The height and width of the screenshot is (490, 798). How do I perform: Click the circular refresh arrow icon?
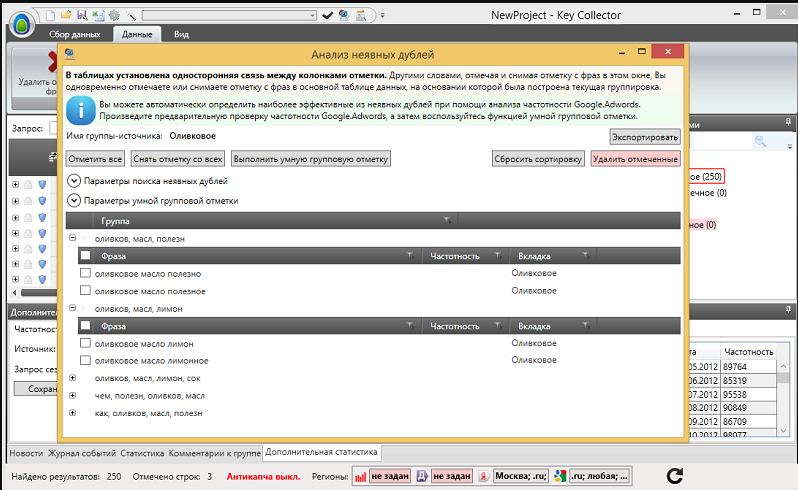(675, 476)
